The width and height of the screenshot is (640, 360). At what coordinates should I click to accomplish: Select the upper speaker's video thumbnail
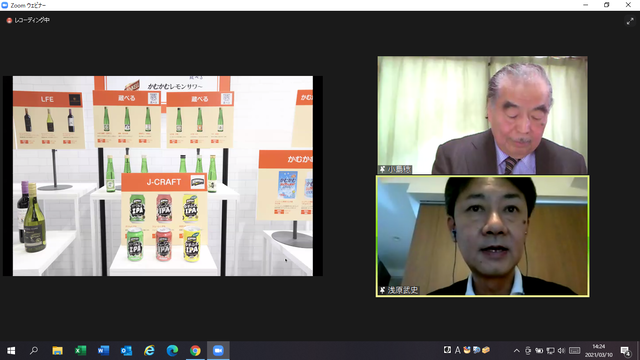click(x=482, y=115)
